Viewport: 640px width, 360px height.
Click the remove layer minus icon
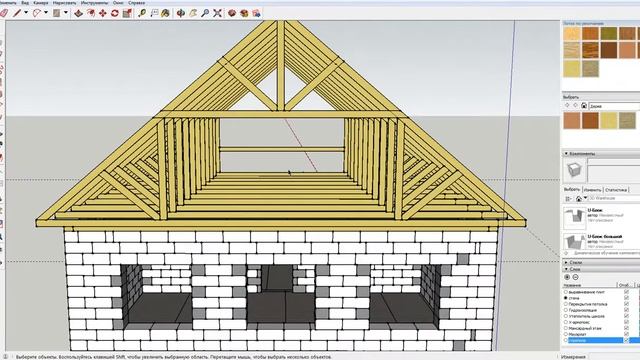(576, 277)
